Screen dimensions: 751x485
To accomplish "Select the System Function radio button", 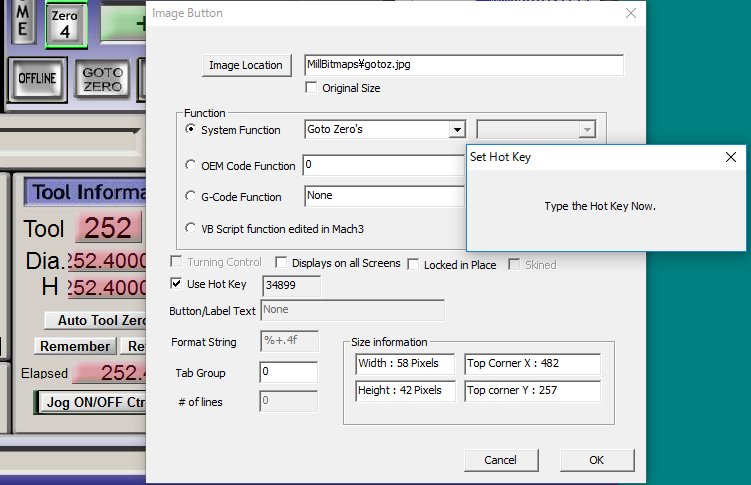I will tap(190, 129).
